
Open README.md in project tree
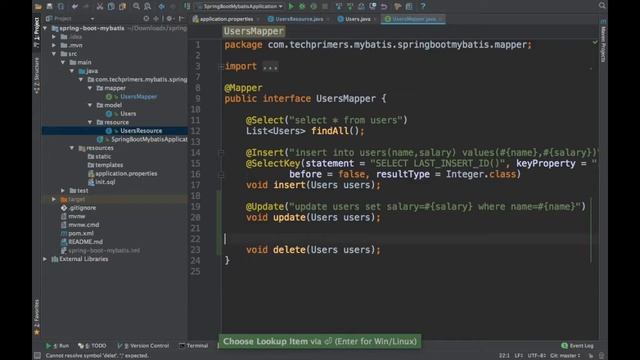(85, 242)
